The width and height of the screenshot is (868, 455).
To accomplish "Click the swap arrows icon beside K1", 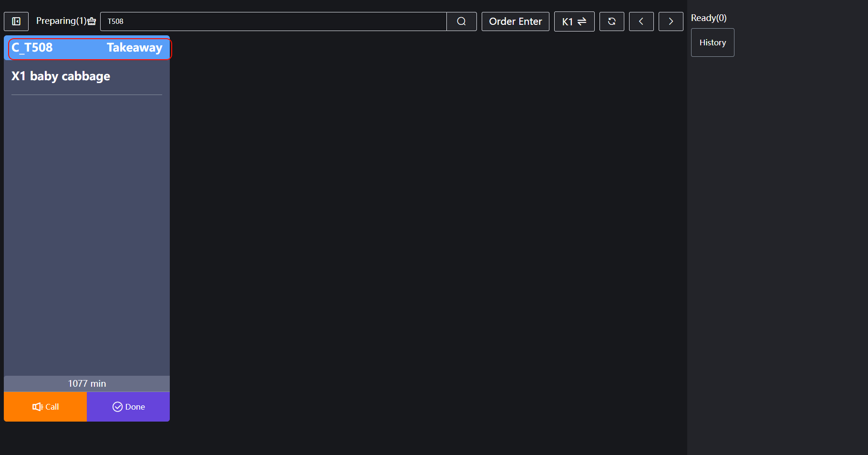I will pyautogui.click(x=582, y=21).
